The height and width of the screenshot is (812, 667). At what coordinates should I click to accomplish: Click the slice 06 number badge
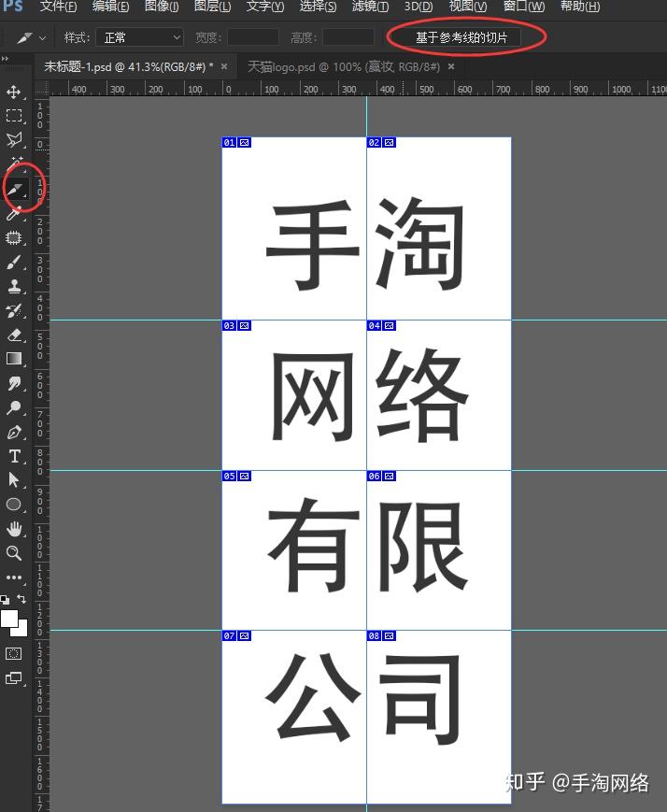pyautogui.click(x=374, y=476)
